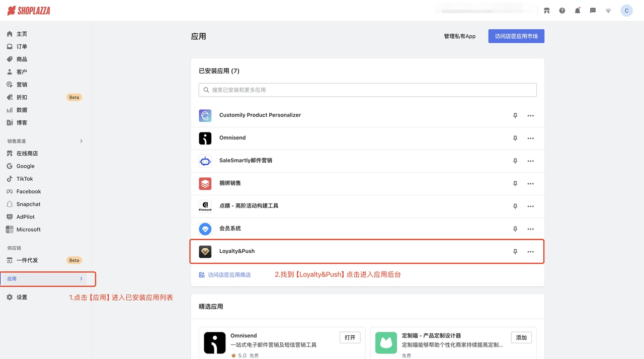Open the 点睛 Pintouch app icon
This screenshot has height=359, width=644.
click(205, 206)
